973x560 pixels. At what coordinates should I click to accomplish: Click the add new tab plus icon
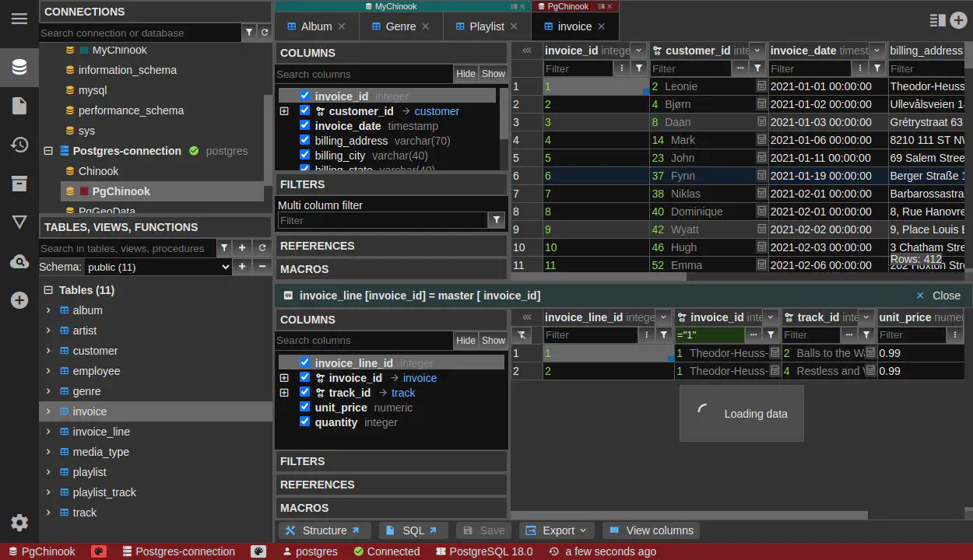pyautogui.click(x=959, y=21)
